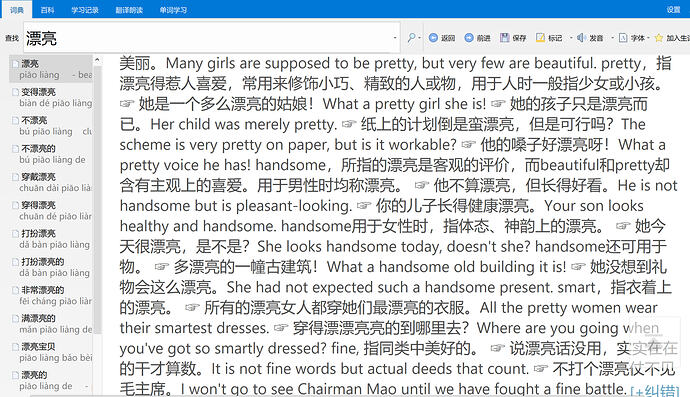
Task: Click the magnifier search icon
Action: click(x=411, y=38)
